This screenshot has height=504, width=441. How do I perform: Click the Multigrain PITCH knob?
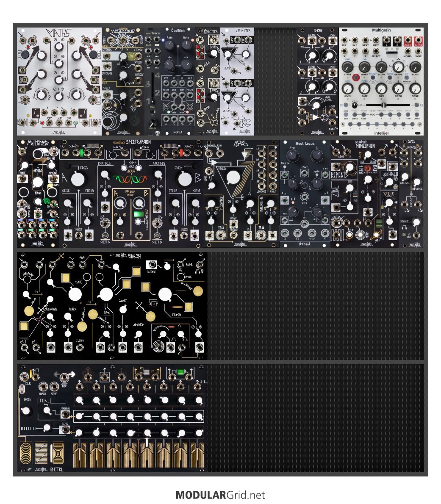pyautogui.click(x=398, y=89)
